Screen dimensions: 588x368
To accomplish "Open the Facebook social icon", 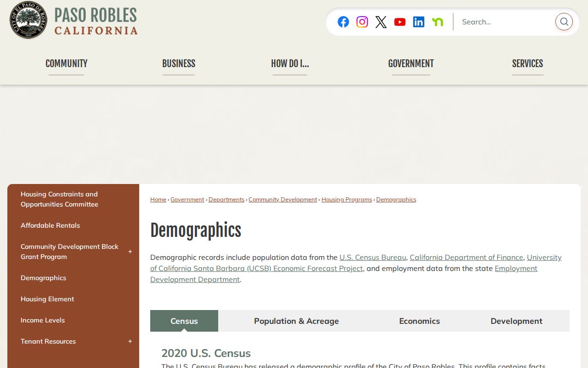I will [343, 22].
